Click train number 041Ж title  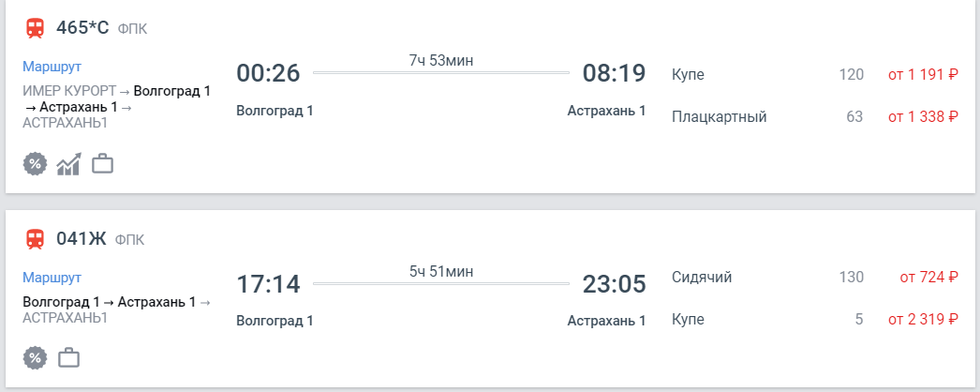(82, 239)
